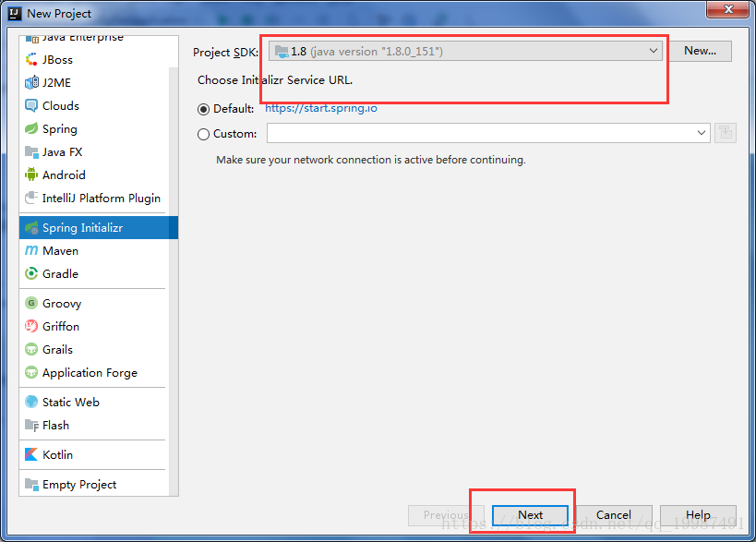Choose J2ME project type label
The width and height of the screenshot is (756, 542).
[x=56, y=83]
